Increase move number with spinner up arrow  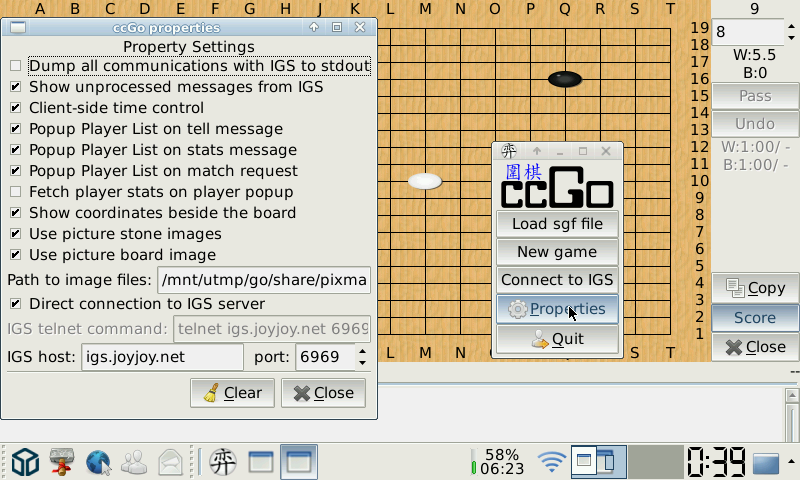pos(791,26)
